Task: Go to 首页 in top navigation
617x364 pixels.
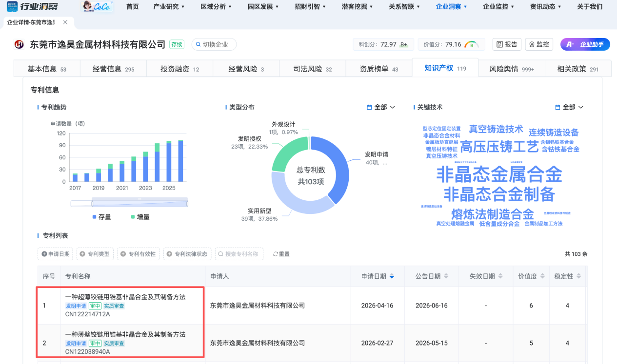Action: point(132,7)
